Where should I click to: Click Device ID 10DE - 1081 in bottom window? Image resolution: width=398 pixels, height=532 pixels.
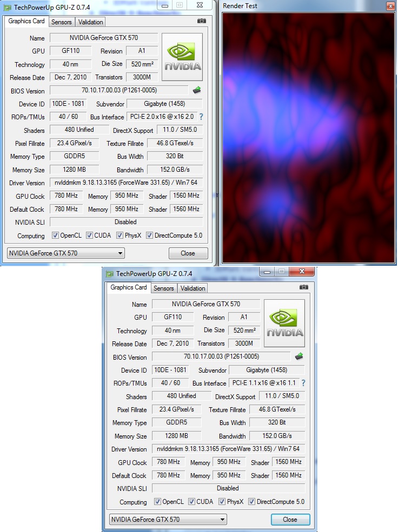click(x=170, y=370)
